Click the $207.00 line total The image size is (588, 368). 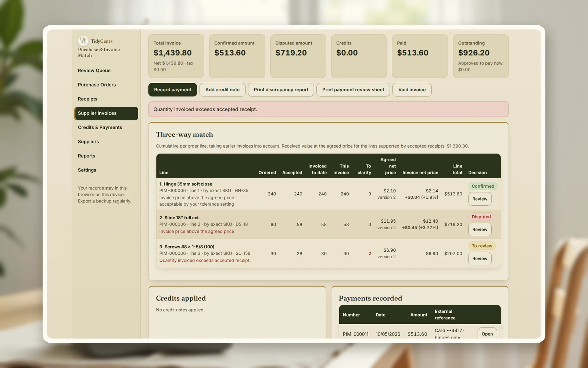tap(453, 254)
